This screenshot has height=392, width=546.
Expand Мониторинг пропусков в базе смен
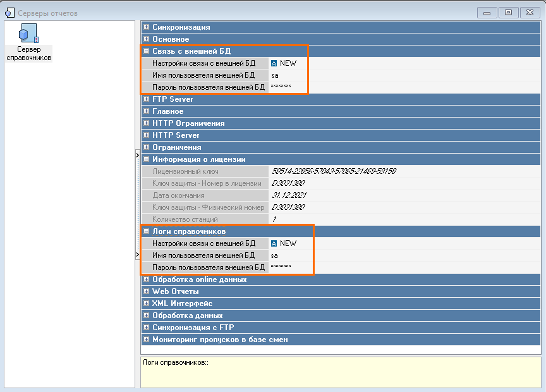tap(147, 340)
